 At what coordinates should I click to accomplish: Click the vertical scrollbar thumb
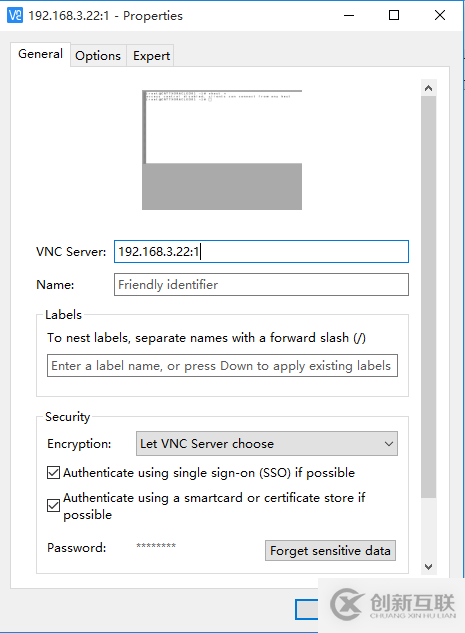tap(429, 297)
